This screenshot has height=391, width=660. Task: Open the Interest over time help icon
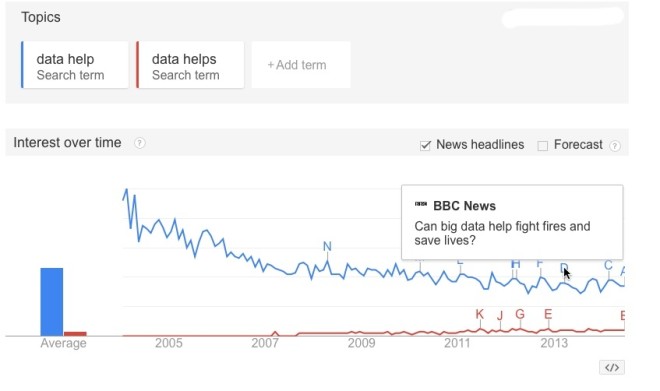pyautogui.click(x=140, y=143)
